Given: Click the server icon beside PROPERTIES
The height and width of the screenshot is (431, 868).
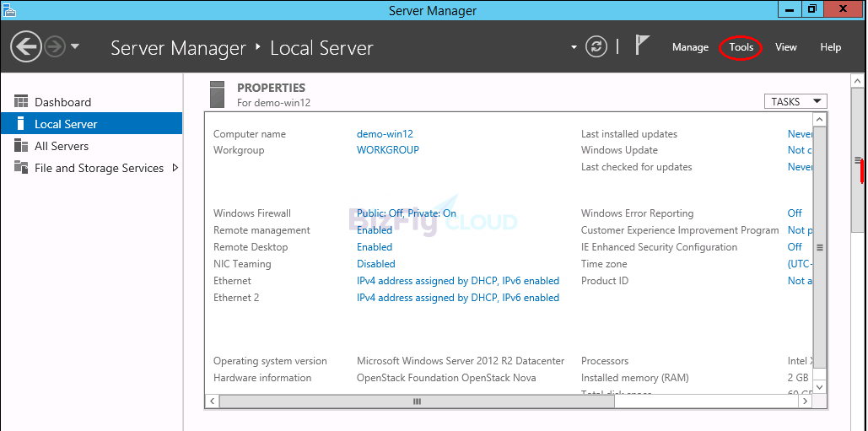Looking at the screenshot, I should (218, 94).
